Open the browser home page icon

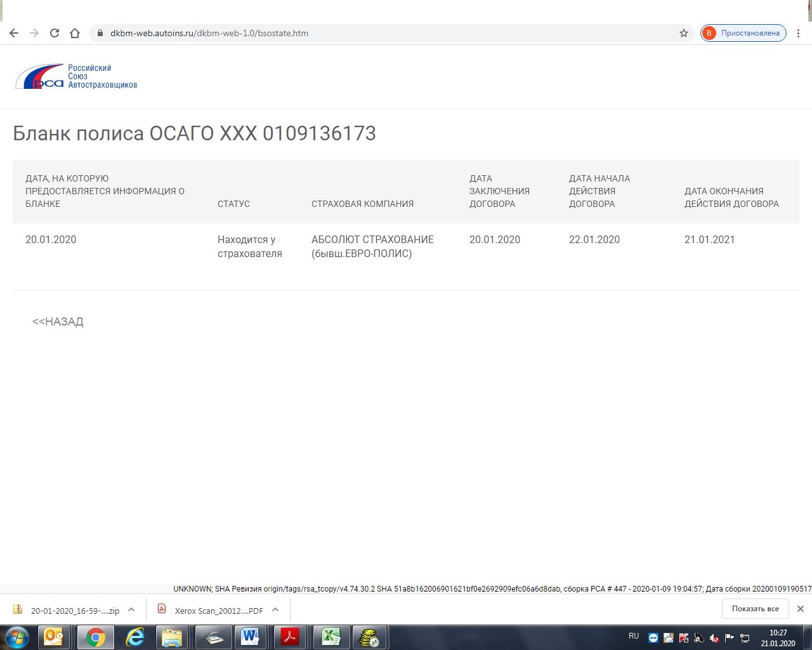pos(75,33)
